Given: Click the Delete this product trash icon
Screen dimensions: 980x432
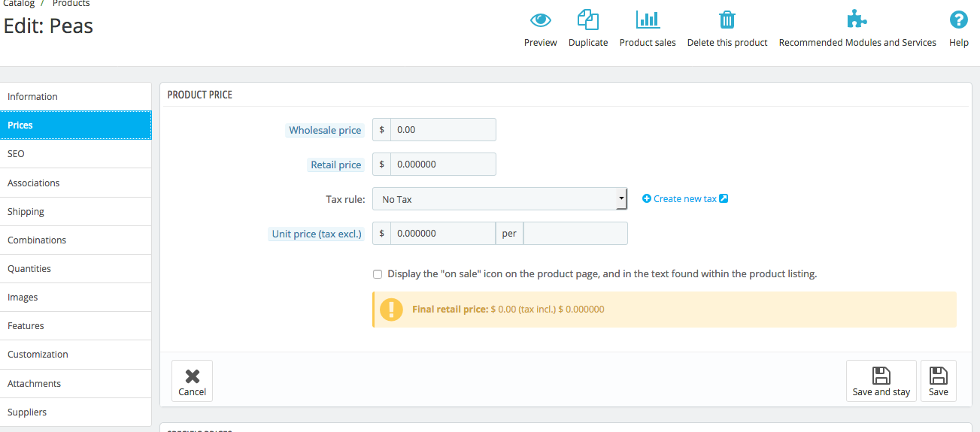Looking at the screenshot, I should point(727,20).
